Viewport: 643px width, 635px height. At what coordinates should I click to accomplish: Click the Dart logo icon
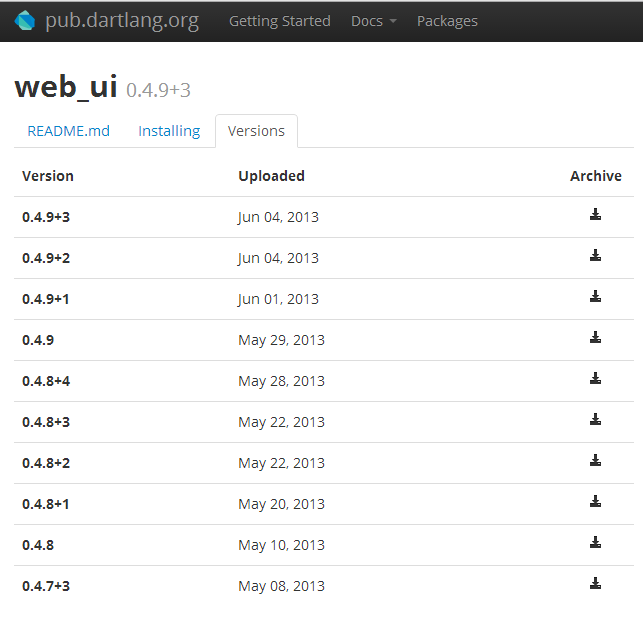[x=25, y=21]
